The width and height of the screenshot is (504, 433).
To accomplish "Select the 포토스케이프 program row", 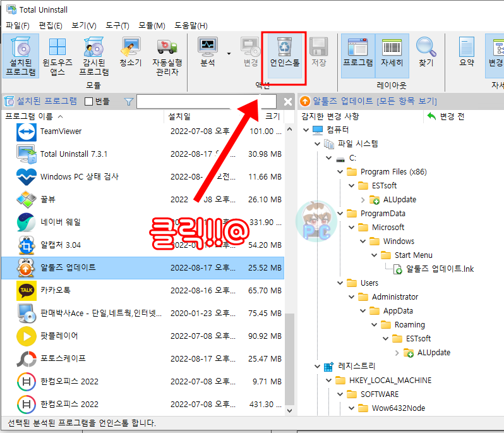I will [143, 358].
